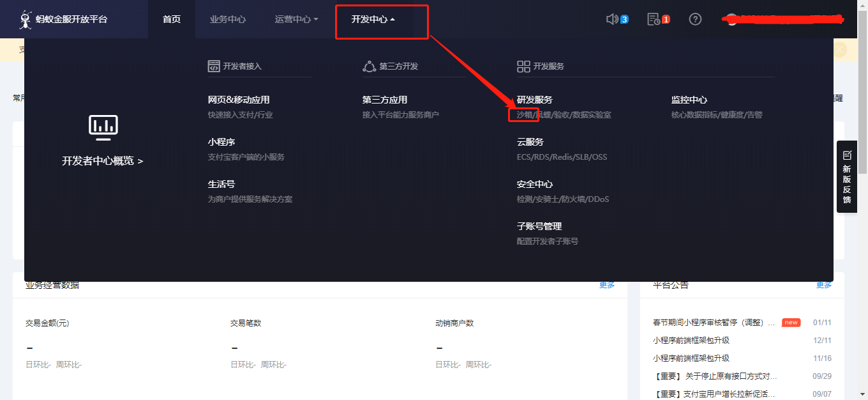Viewport: 868px width, 400px height.
Task: Click 更多 in 平台公告 section
Action: coord(824,285)
